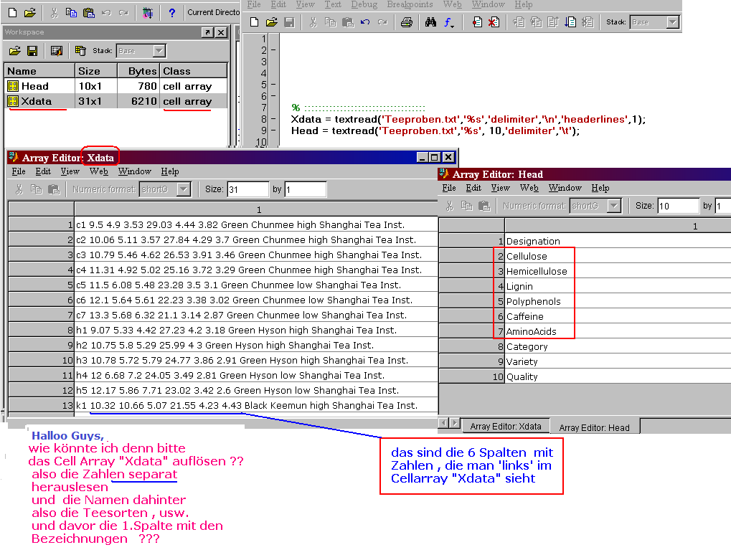Click the clear all breakpoints icon
Screen dimensions: 731x560
click(x=494, y=22)
